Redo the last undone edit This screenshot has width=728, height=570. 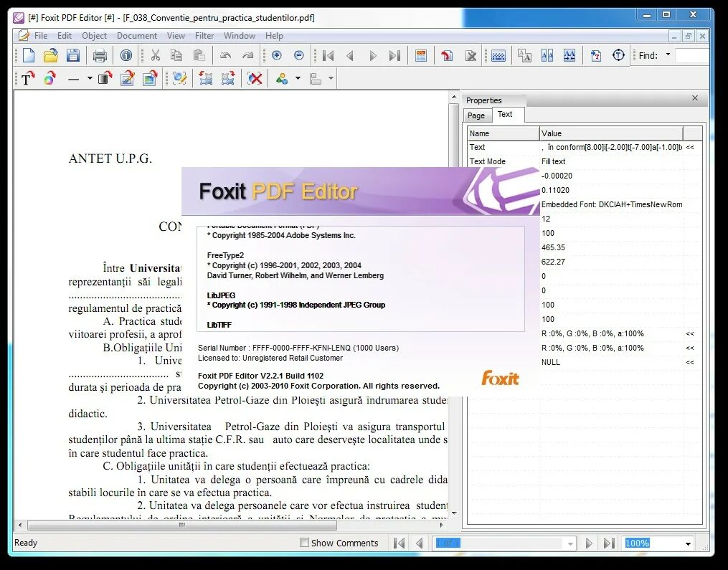pyautogui.click(x=248, y=56)
